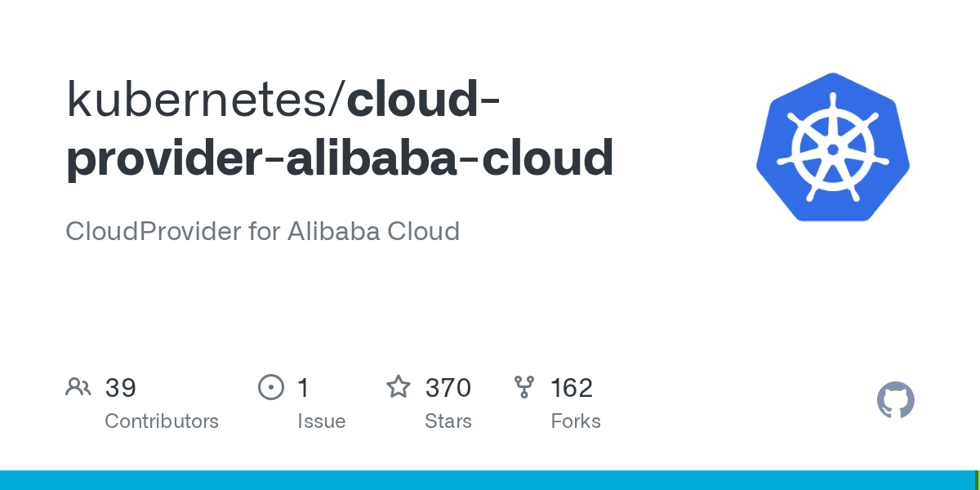The width and height of the screenshot is (980, 490).
Task: Click the Contributors people icon
Action: (x=78, y=387)
